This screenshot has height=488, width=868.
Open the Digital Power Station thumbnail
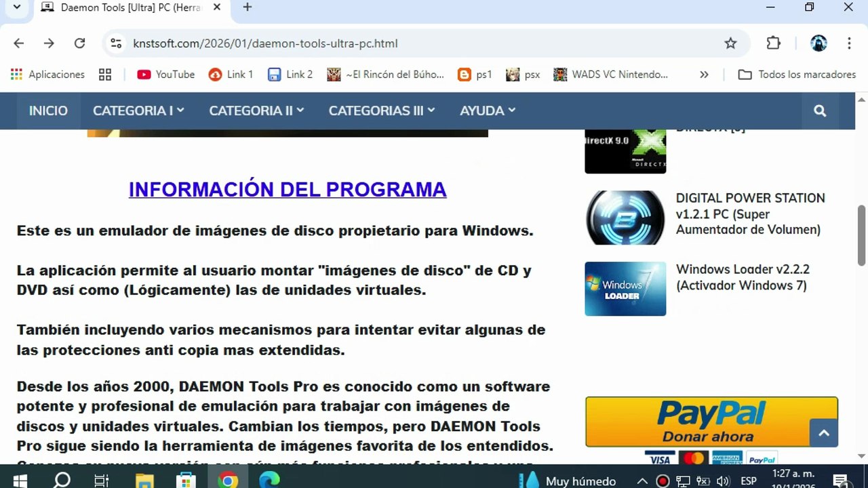pos(625,218)
